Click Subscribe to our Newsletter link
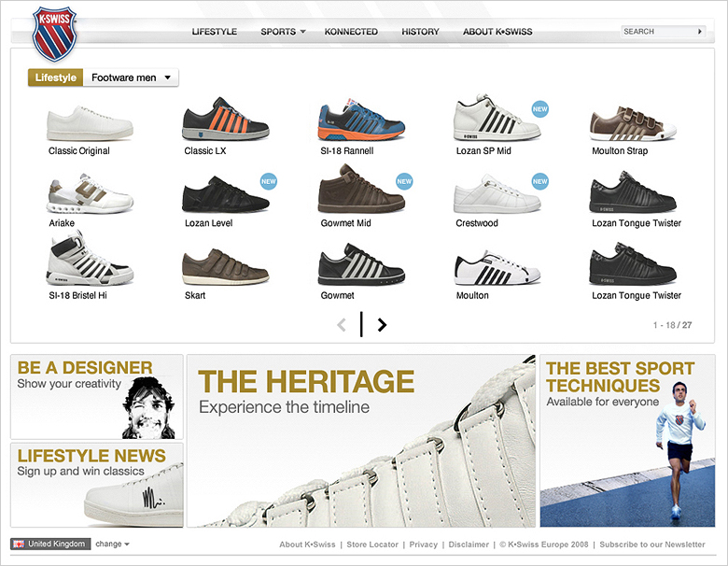Viewport: 728px width, 566px height. coord(652,545)
